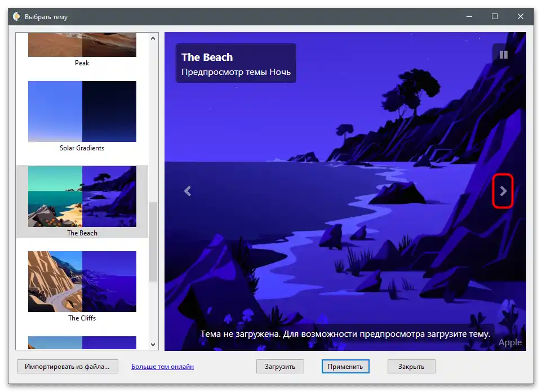Select the Peak theme thumbnail

point(82,45)
